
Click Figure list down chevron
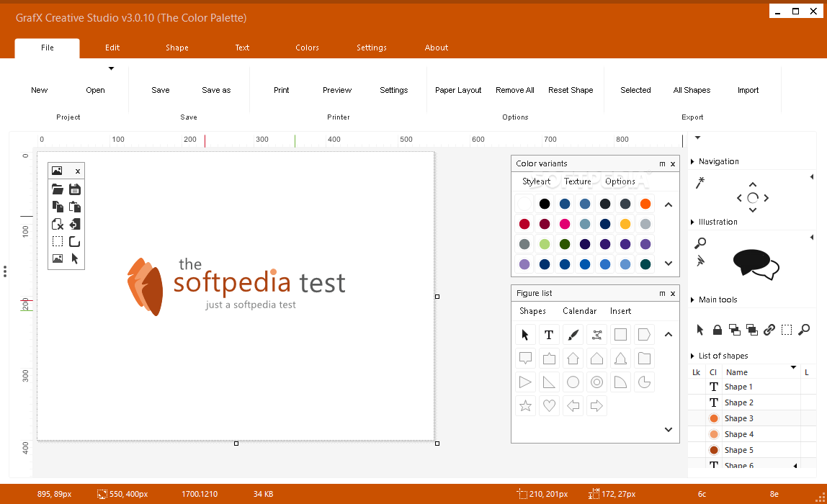tap(669, 430)
